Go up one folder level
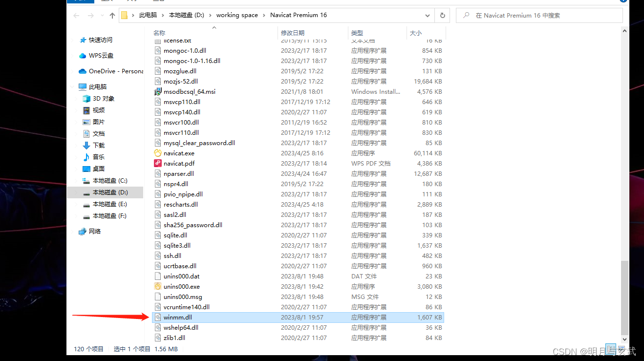 pos(112,15)
